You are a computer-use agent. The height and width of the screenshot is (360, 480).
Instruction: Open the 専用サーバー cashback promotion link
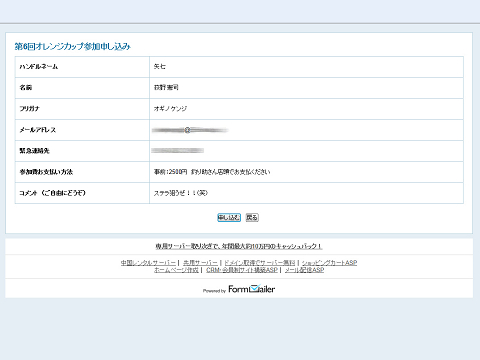click(239, 246)
